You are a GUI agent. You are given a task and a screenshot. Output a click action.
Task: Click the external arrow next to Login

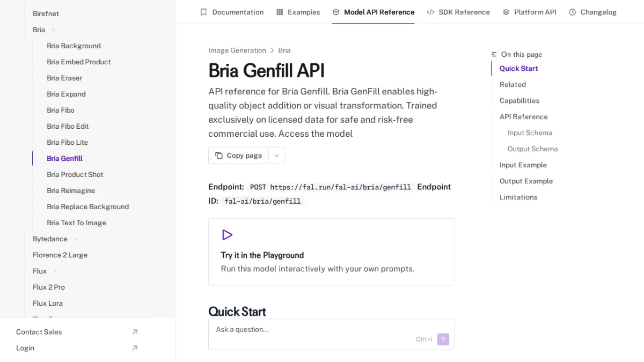pyautogui.click(x=135, y=348)
